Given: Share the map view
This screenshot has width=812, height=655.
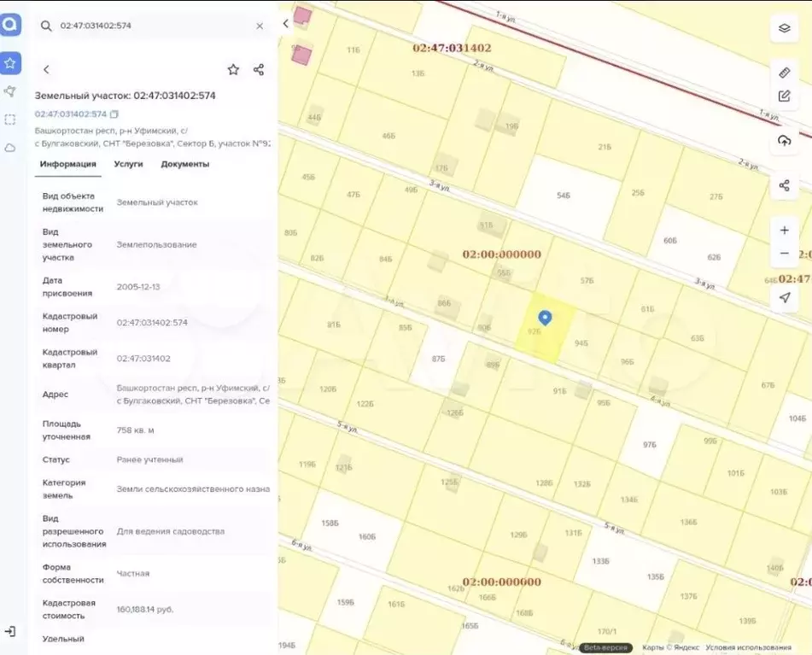Looking at the screenshot, I should (785, 185).
